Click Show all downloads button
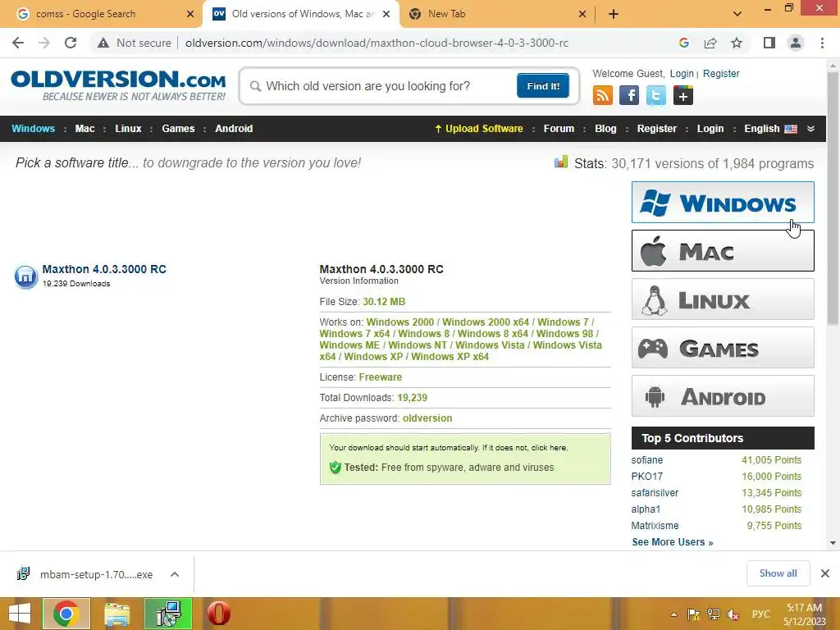The height and width of the screenshot is (630, 840). [x=778, y=573]
